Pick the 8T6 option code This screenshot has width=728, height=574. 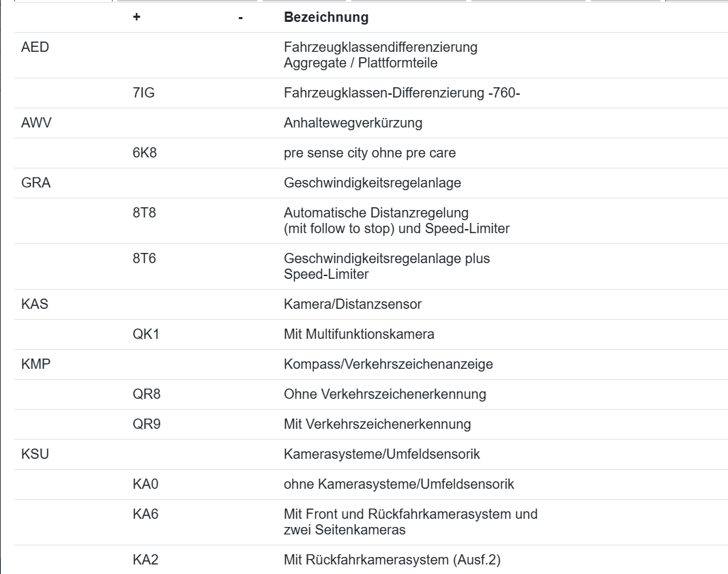coord(145,259)
